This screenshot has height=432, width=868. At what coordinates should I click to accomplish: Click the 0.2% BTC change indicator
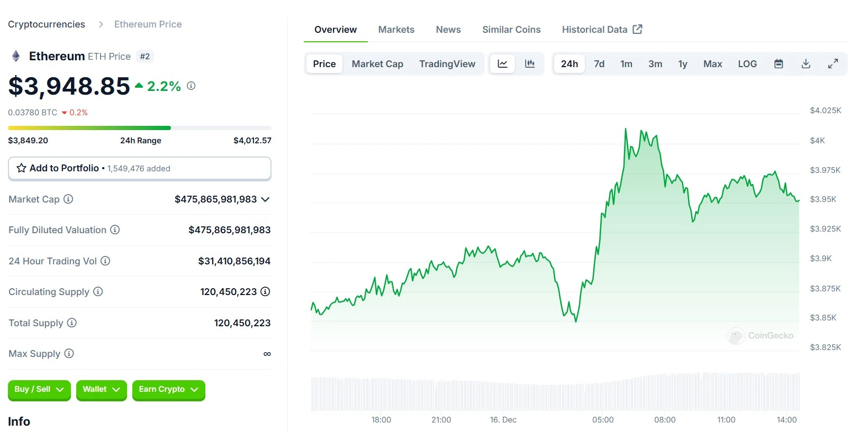tap(75, 113)
